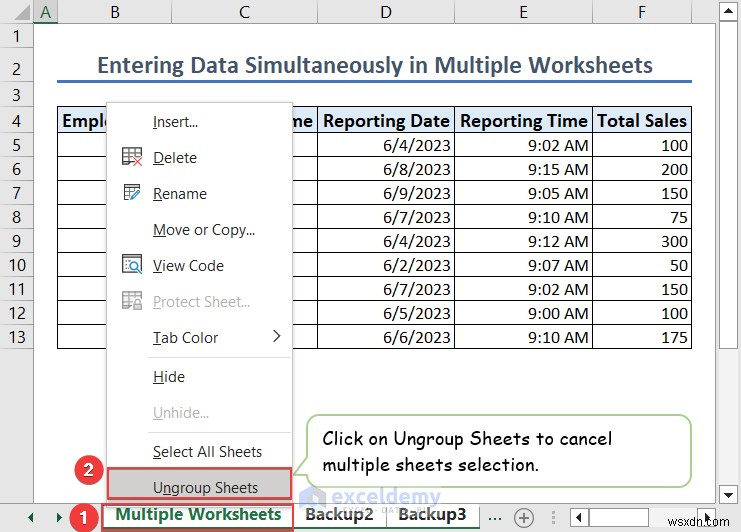Screen dimensions: 741x532
Task: Click the Rename sheet icon in context menu
Action: (x=132, y=193)
